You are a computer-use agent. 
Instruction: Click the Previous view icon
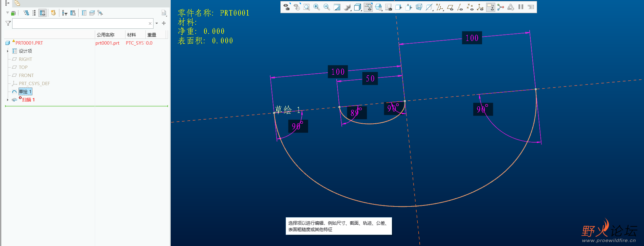(297, 7)
